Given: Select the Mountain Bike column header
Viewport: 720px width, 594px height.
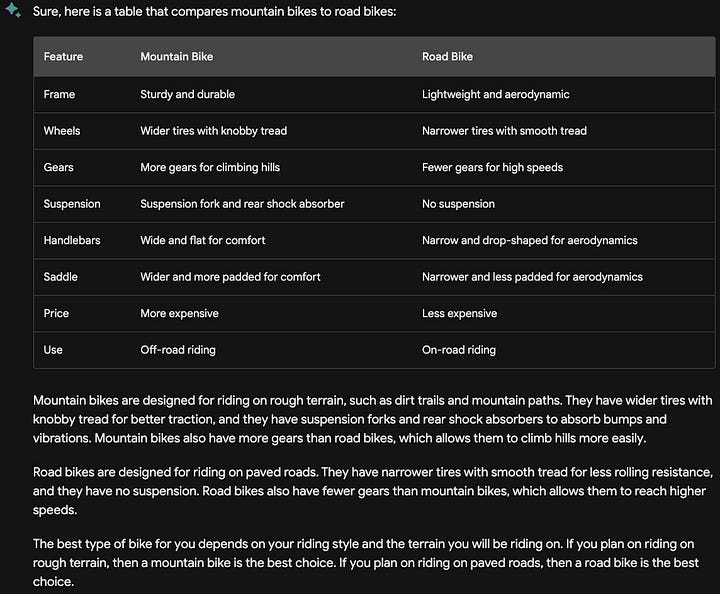Looking at the screenshot, I should pyautogui.click(x=177, y=56).
